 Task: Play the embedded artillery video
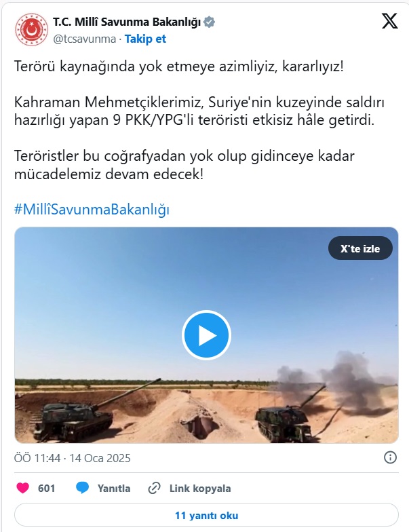click(206, 335)
